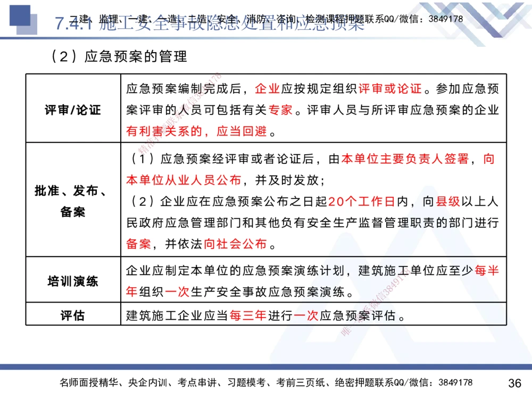Click the 评估 row header cell
This screenshot has height=399, width=532.
click(x=73, y=315)
